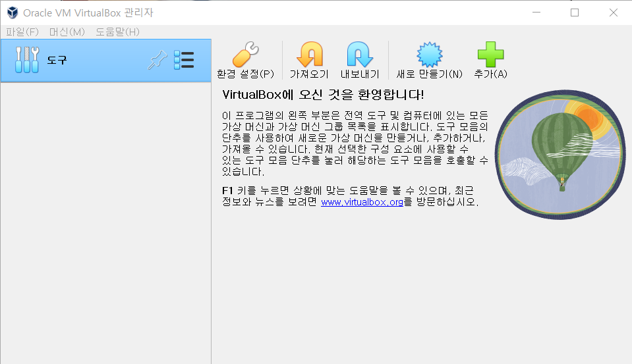632x364 pixels.
Task: Follow the www.virtualbox.org link
Action: [x=362, y=202]
